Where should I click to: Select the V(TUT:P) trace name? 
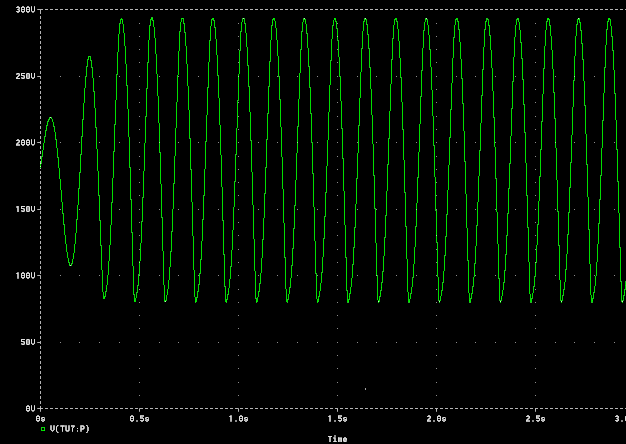pyautogui.click(x=69, y=429)
